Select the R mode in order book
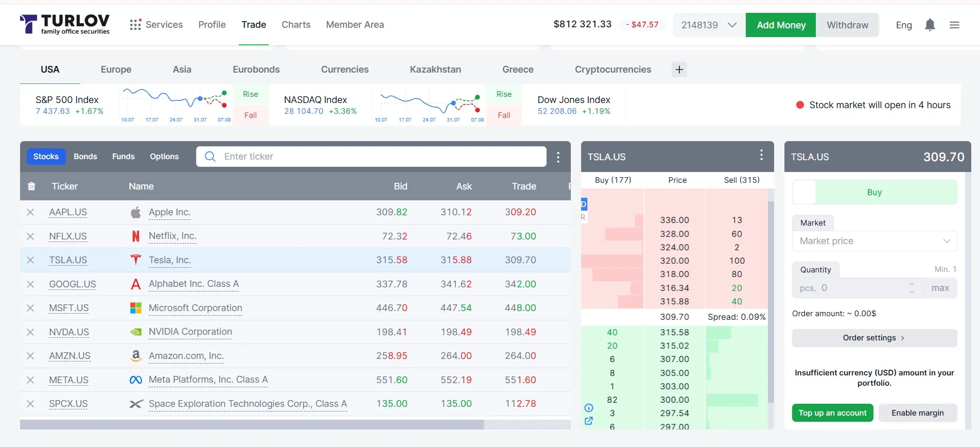This screenshot has height=447, width=980. 583,217
